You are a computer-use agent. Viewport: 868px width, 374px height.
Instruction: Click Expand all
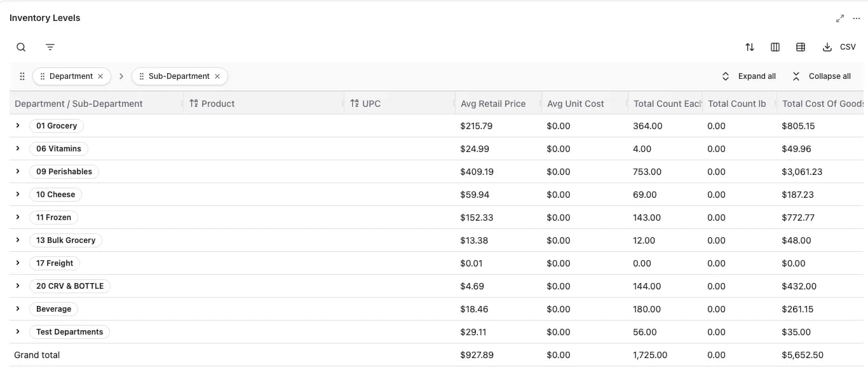(x=749, y=76)
